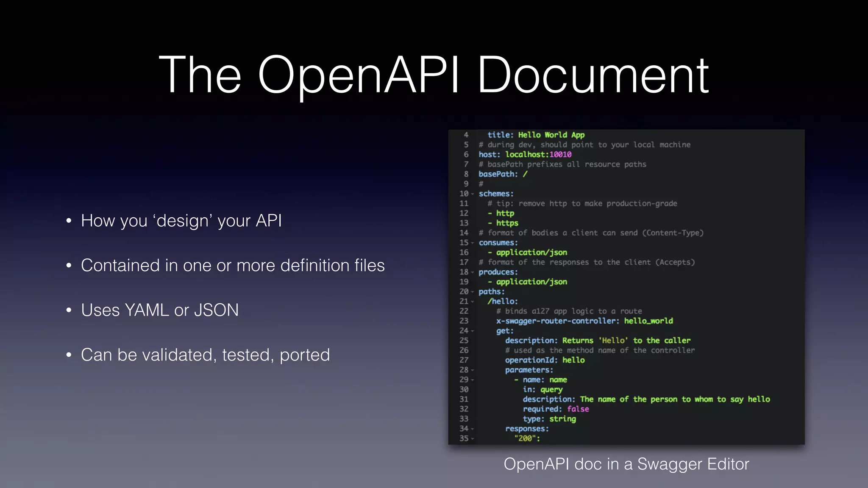
Task: Click the title: Hello World App line
Action: pos(536,135)
